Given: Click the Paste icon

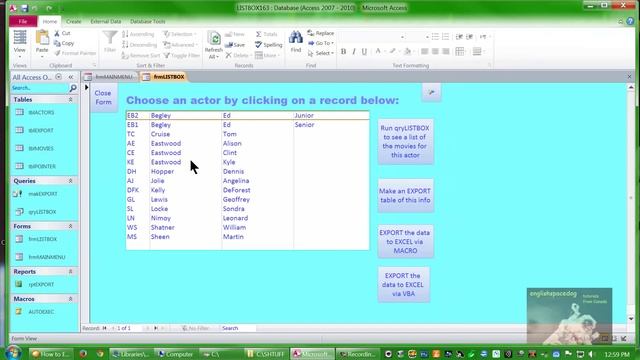Looking at the screenshot, I should 42,38.
